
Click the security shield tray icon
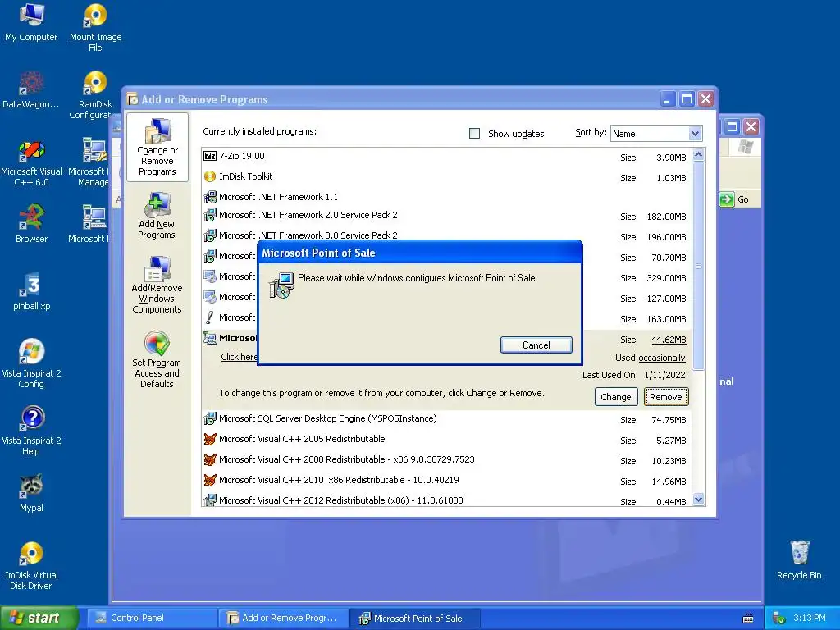[779, 618]
